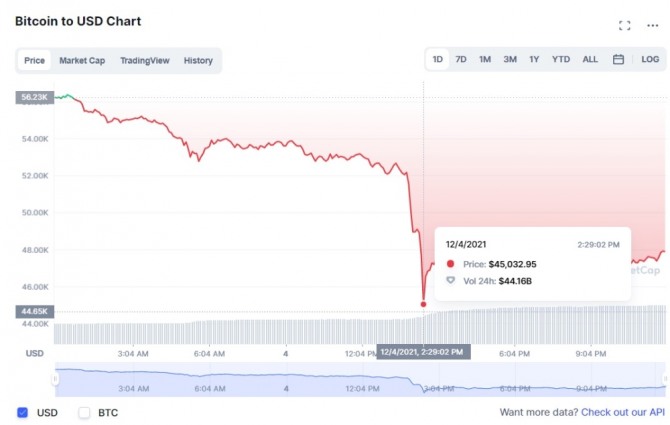Select the History tab

[x=198, y=61]
